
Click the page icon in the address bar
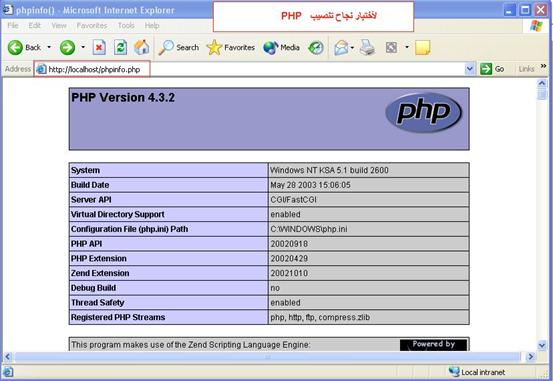(x=42, y=69)
